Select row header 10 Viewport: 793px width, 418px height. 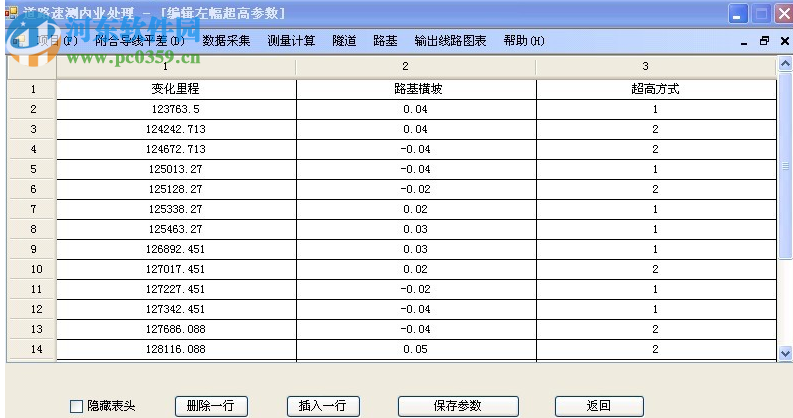(32, 269)
